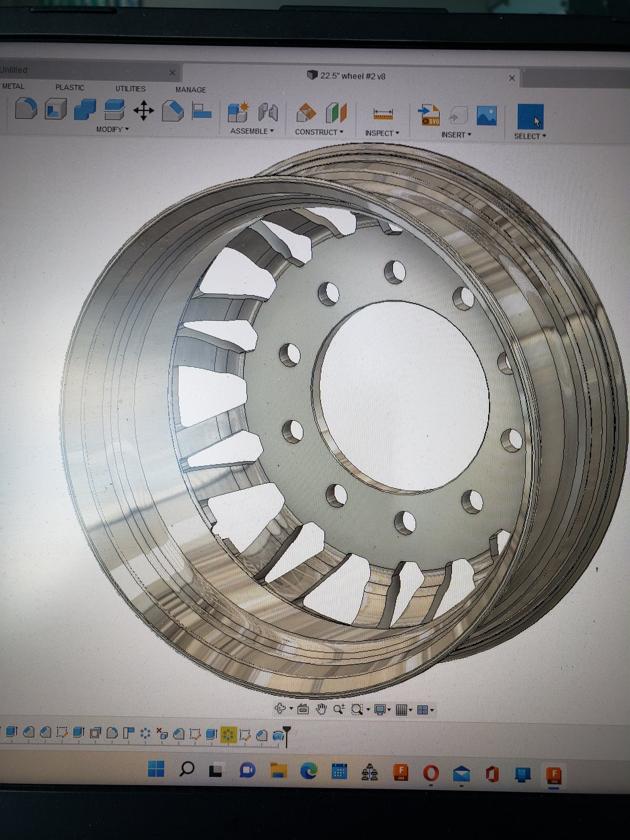This screenshot has width=630, height=840.
Task: Choose the Midplane construct tool
Action: pyautogui.click(x=336, y=113)
